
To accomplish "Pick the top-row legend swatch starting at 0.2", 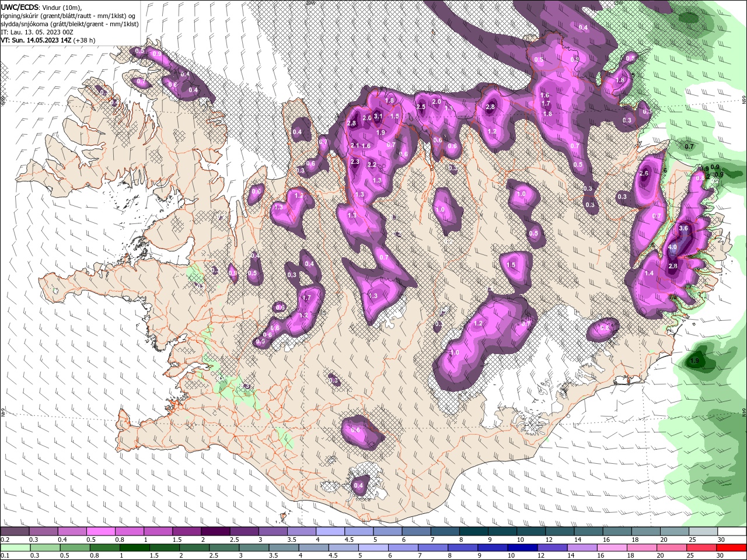I will (15, 531).
